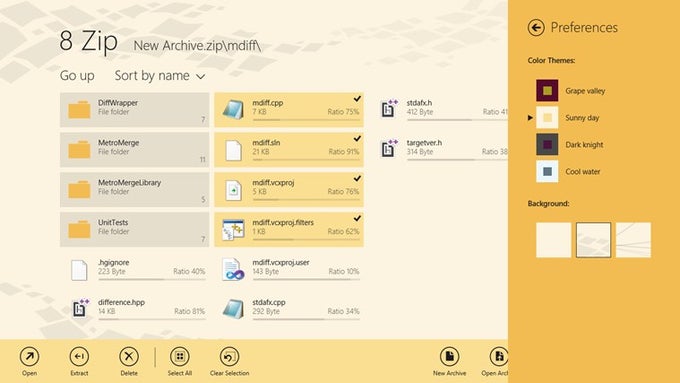
Task: Click the mdiff.vcxproj.user file icon
Action: 233,269
